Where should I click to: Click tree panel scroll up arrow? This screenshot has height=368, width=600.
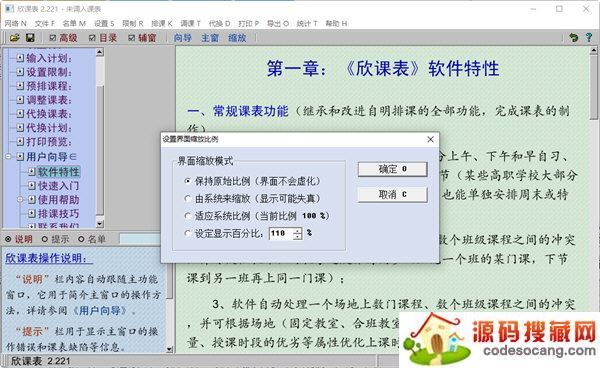tap(100, 52)
